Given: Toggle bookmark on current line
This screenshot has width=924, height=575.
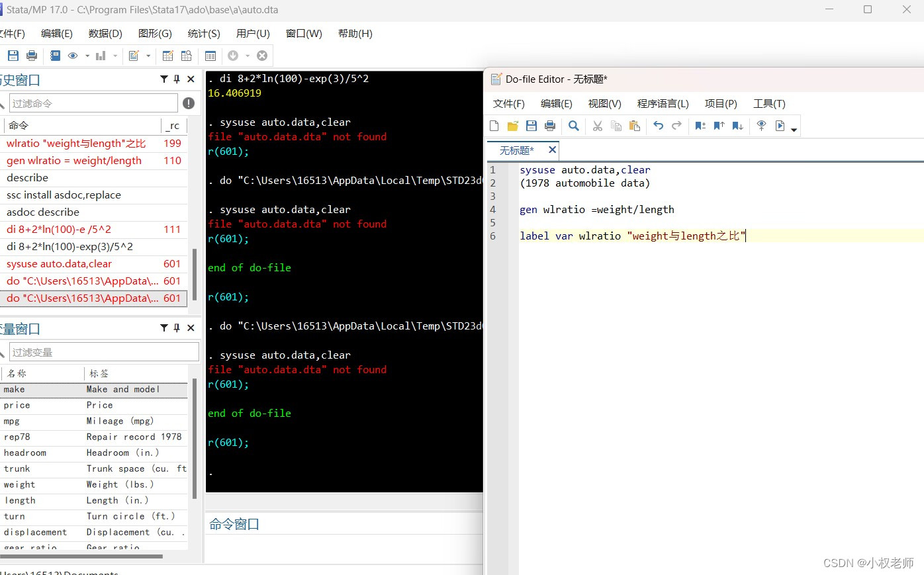Looking at the screenshot, I should [700, 126].
